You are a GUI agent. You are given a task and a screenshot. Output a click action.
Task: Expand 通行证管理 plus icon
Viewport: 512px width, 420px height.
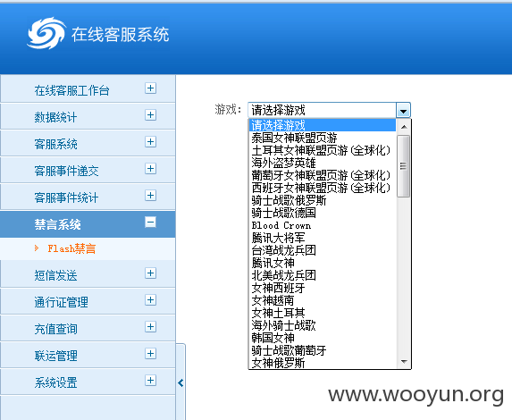pos(150,300)
